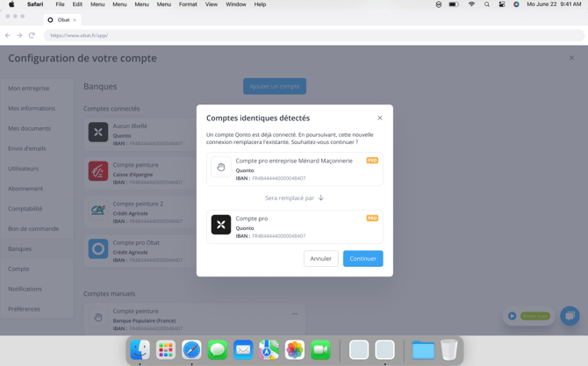Click the down arrow after 'Sera remplacé par'
This screenshot has height=366, width=588.
point(321,197)
